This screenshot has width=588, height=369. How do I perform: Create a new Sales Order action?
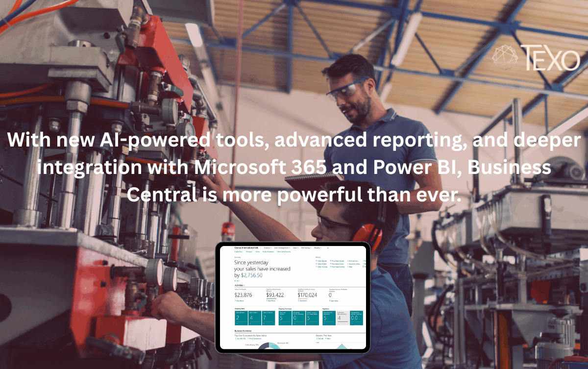point(322,264)
